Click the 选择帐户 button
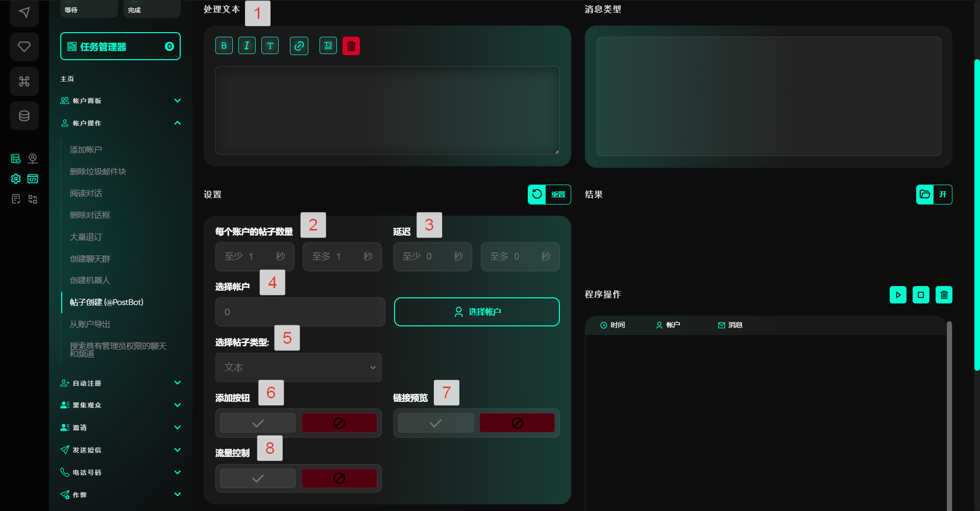The image size is (980, 511). (x=477, y=312)
